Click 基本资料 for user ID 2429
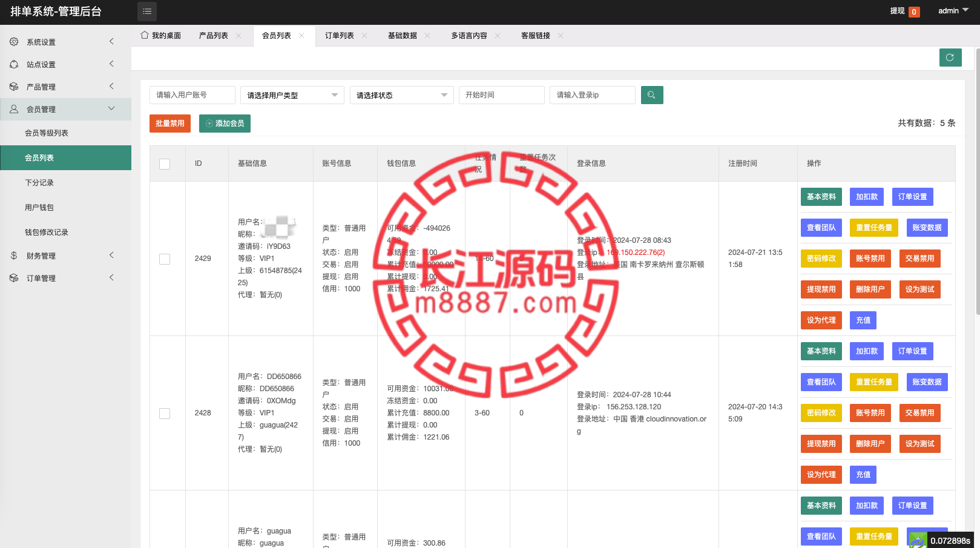980x548 pixels. pos(821,197)
